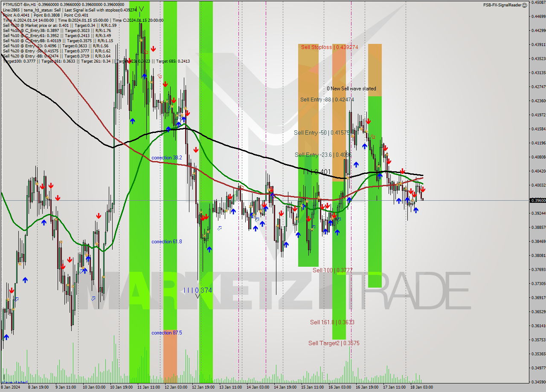Click the 'Sell Stoploss | 0.439274' label
546x392 pixels.
tap(329, 47)
